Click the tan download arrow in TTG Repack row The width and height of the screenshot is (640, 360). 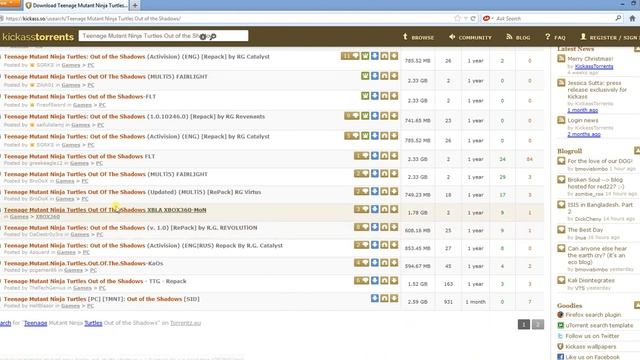pos(394,280)
